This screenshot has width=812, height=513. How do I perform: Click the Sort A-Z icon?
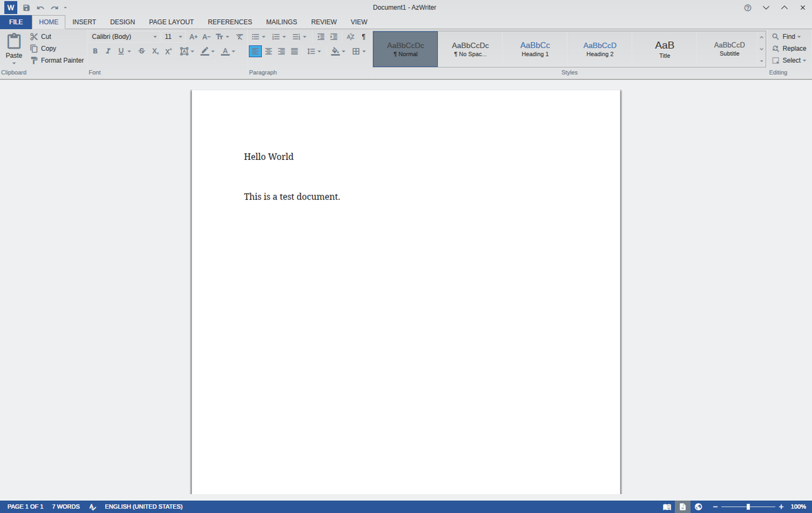[350, 37]
